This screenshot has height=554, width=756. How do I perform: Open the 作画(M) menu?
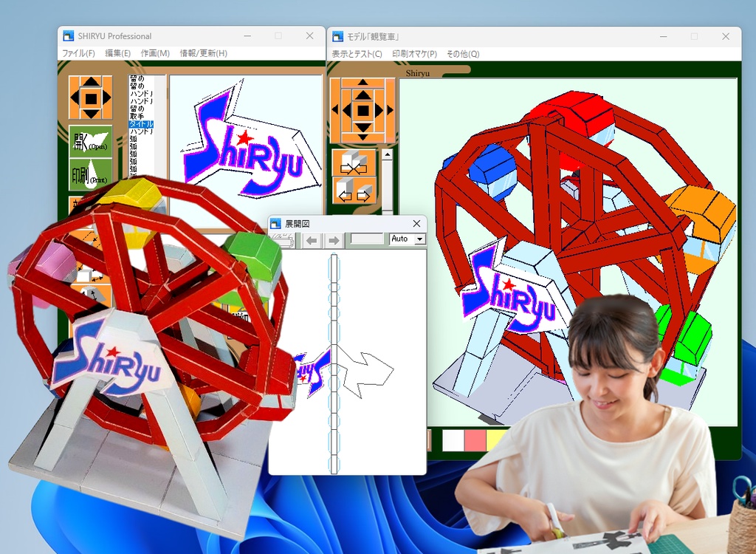(x=155, y=53)
